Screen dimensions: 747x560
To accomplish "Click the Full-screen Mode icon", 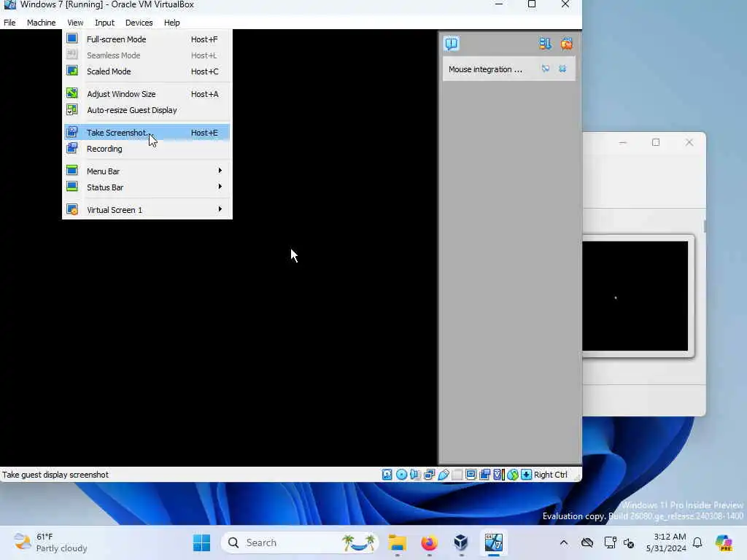I will (x=72, y=39).
